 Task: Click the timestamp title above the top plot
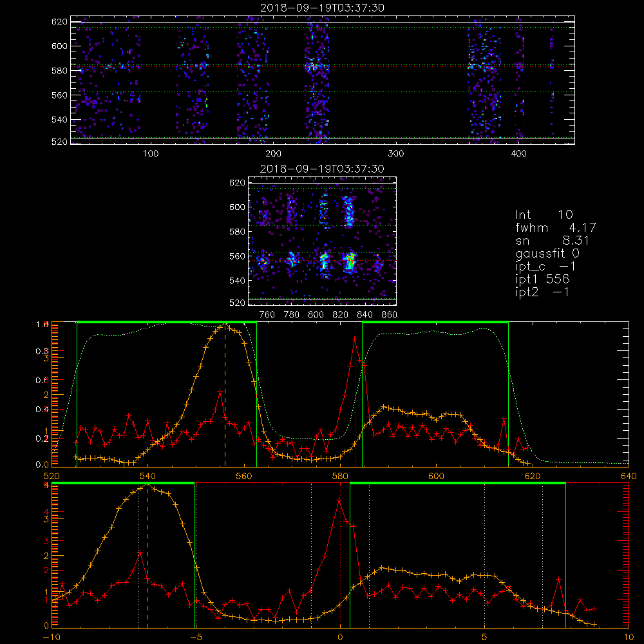(322, 8)
